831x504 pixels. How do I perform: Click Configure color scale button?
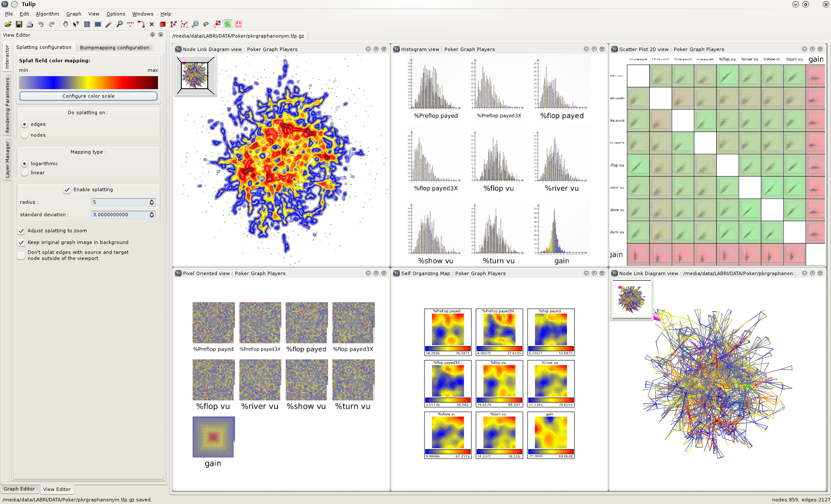(x=88, y=96)
